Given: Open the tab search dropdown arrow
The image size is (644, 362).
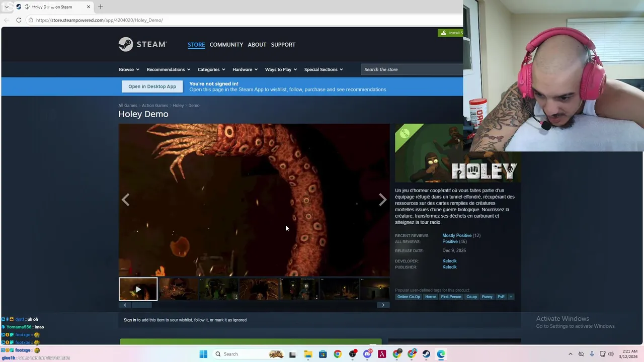Looking at the screenshot, I should [6, 7].
